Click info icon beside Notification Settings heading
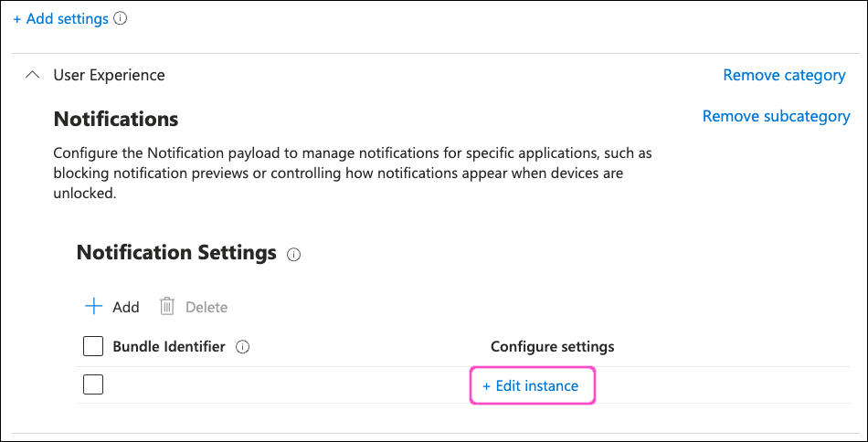Viewport: 868px width, 442px height. click(x=293, y=255)
